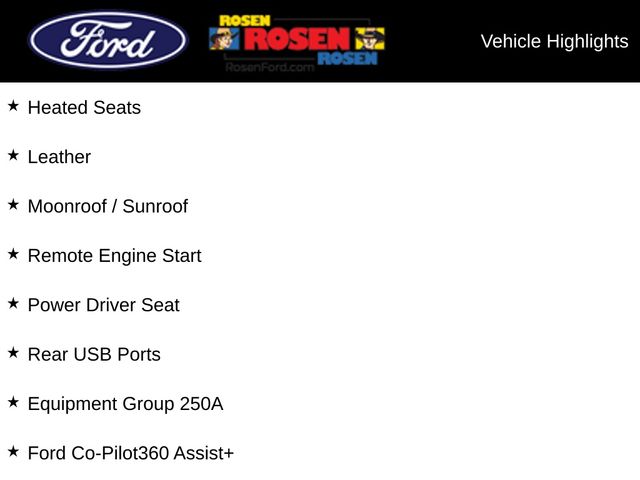
Task: Select the star beside Moonroof / Sunroof
Action: tap(13, 204)
